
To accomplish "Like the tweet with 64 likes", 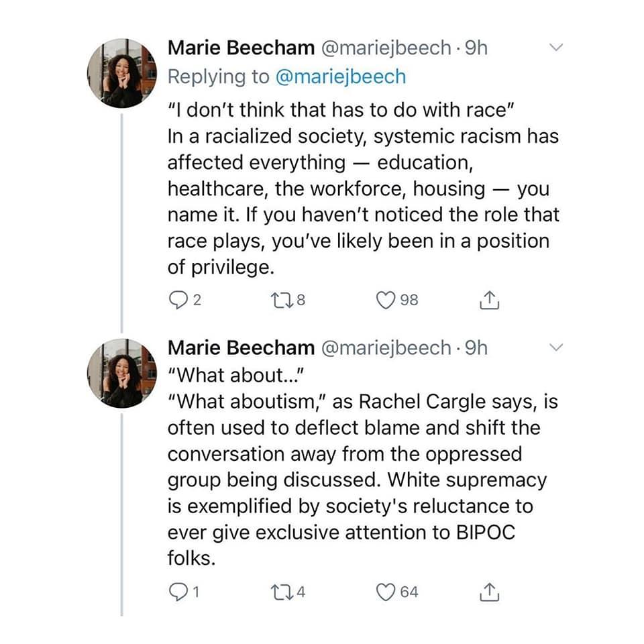I will [x=386, y=592].
